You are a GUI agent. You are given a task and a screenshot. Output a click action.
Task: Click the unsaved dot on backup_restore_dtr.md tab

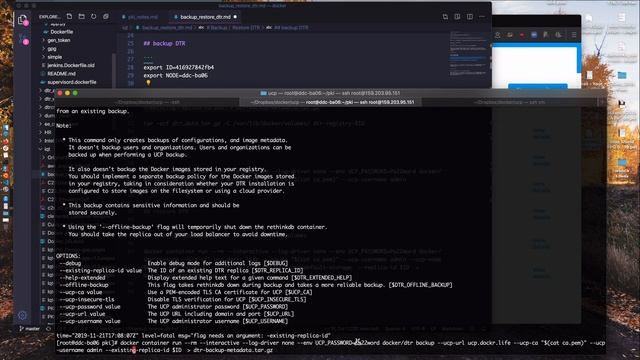(x=235, y=17)
